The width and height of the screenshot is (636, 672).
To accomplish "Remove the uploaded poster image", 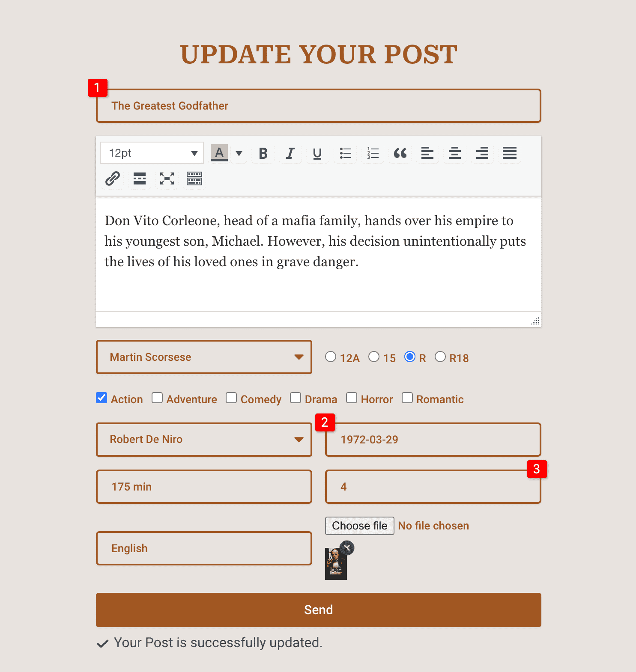I will pyautogui.click(x=347, y=548).
